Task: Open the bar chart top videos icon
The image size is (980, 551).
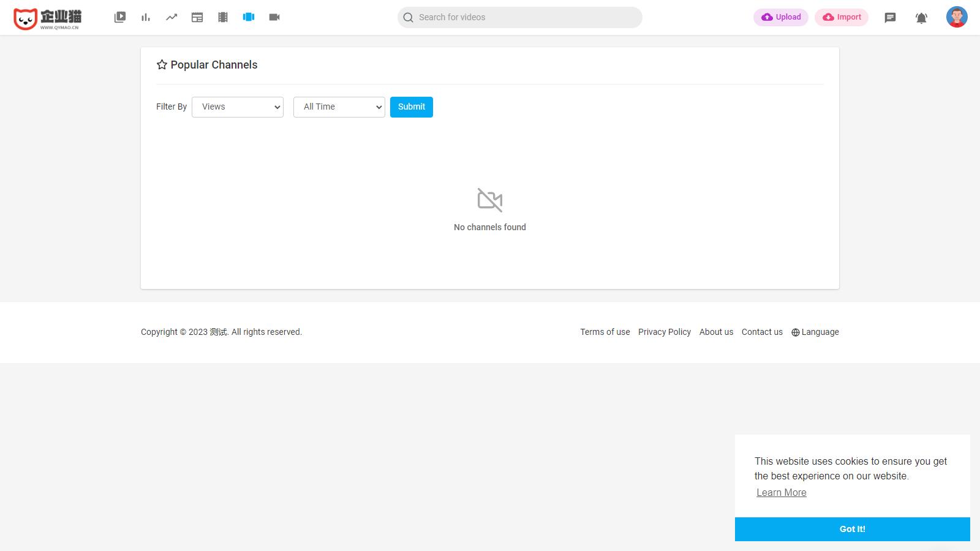Action: [x=146, y=17]
